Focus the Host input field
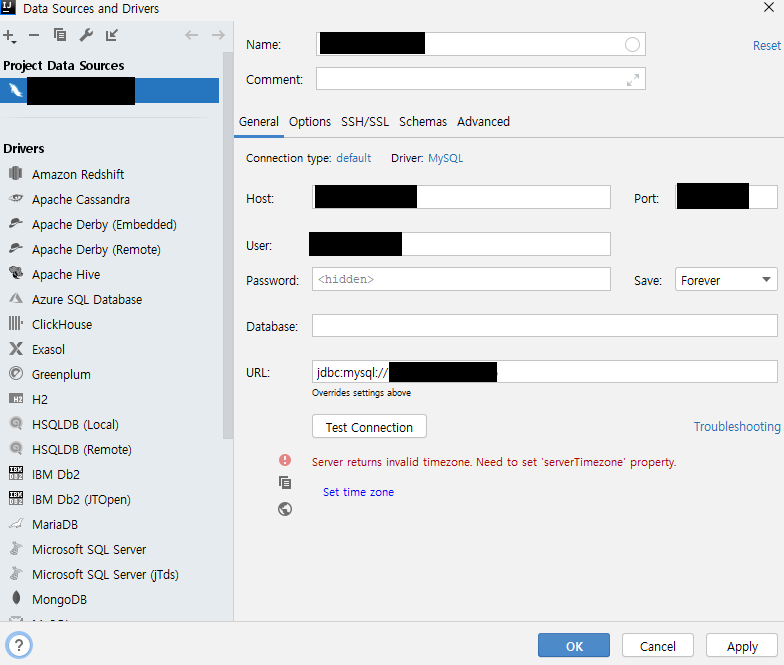This screenshot has height=665, width=784. click(x=461, y=197)
